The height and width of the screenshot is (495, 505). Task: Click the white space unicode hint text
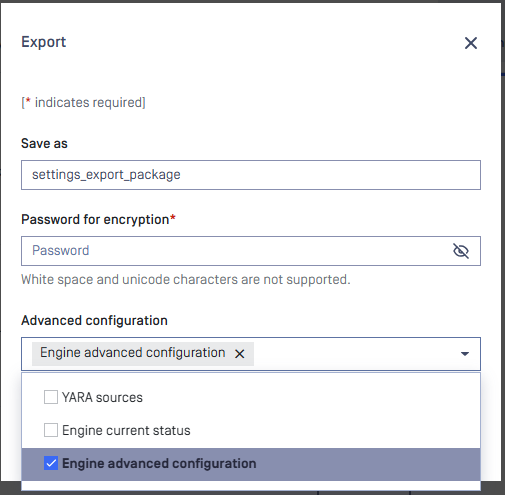point(186,280)
